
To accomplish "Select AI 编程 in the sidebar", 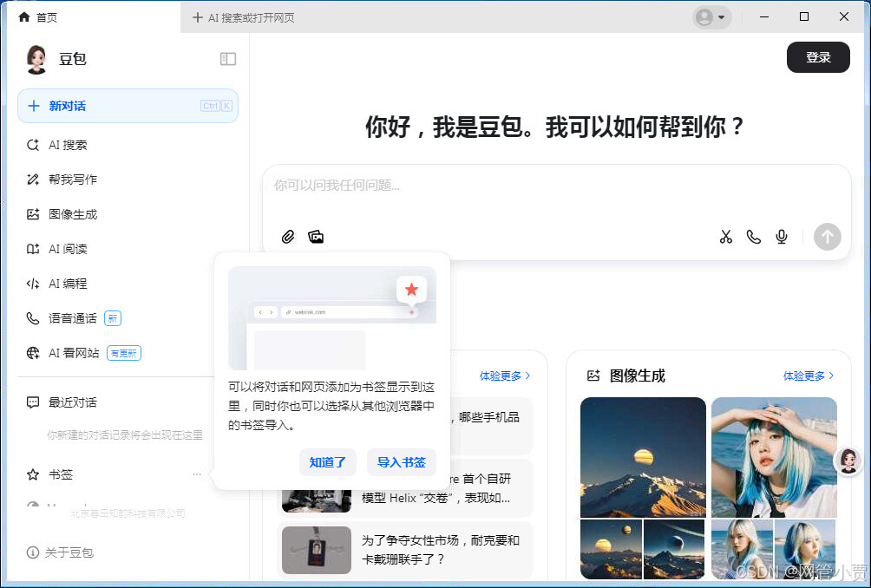I will pyautogui.click(x=128, y=284).
